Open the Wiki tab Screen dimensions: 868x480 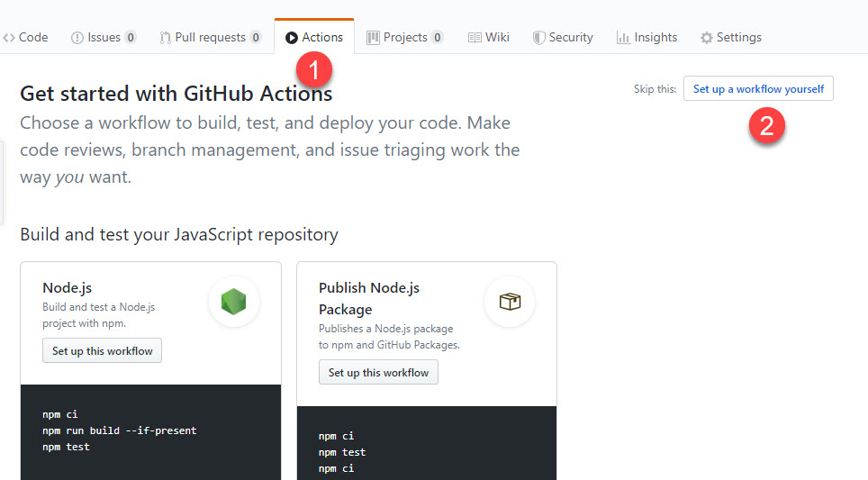tap(489, 37)
